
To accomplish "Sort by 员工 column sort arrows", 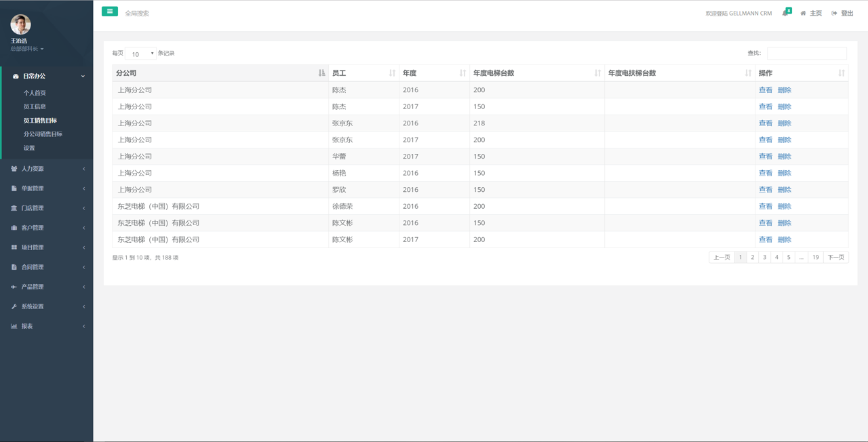I will [x=392, y=73].
